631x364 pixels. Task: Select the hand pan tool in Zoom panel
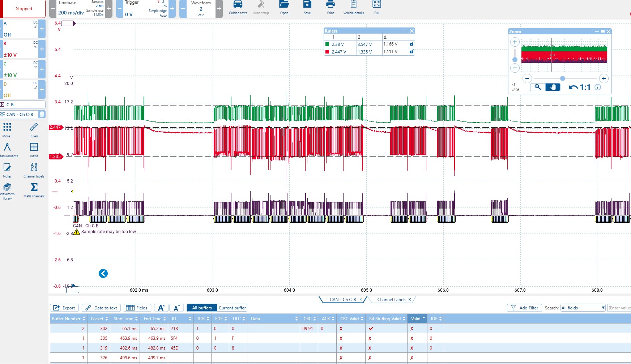553,87
